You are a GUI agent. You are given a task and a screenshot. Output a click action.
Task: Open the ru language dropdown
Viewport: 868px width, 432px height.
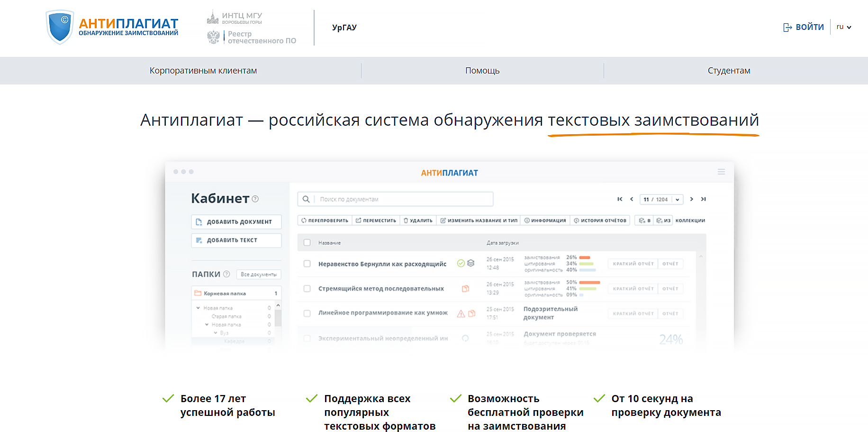coord(844,27)
